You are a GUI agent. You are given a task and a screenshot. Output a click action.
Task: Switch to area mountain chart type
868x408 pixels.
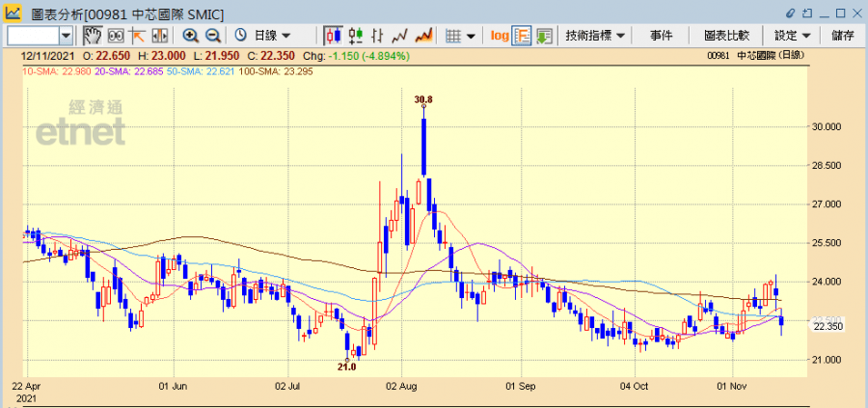[x=422, y=36]
